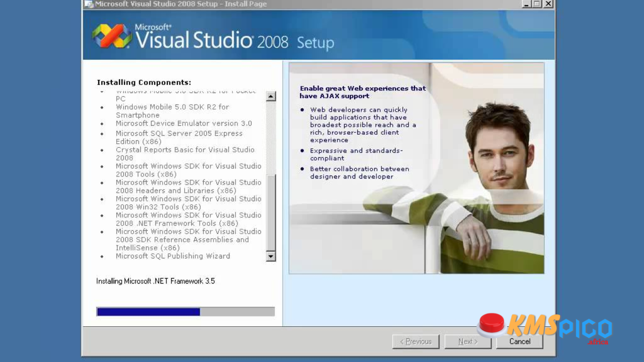Image resolution: width=644 pixels, height=362 pixels.
Task: Click the Visual Studio logo in the banner
Action: [112, 36]
